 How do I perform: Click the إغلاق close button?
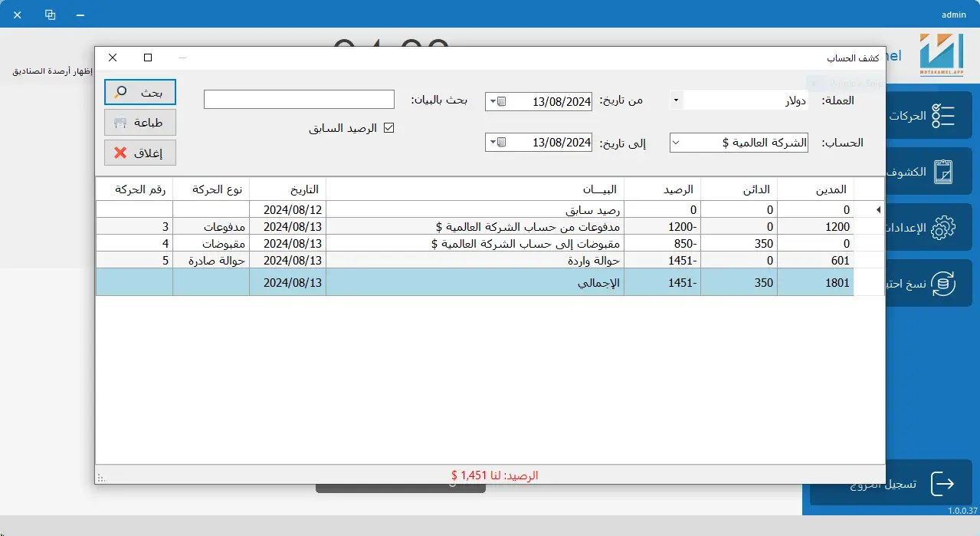140,153
